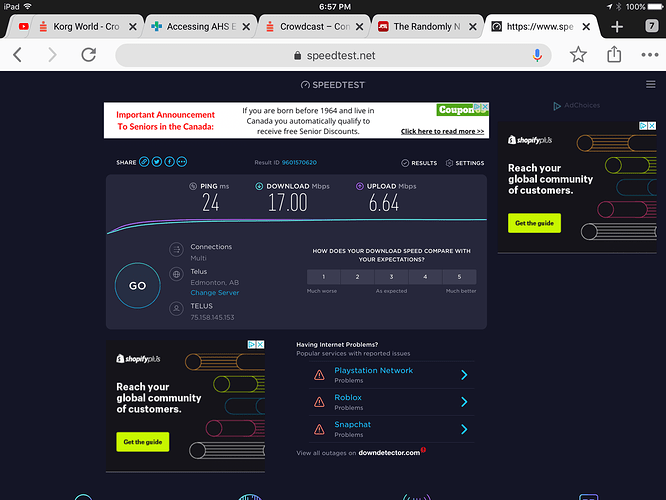This screenshot has width=666, height=500.
Task: Click the Connections mode icon
Action: click(x=176, y=249)
